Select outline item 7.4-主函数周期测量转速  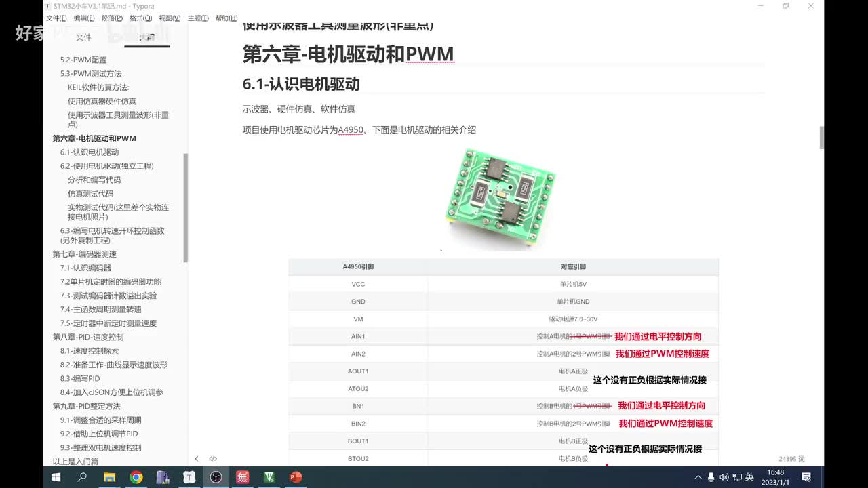tap(100, 310)
